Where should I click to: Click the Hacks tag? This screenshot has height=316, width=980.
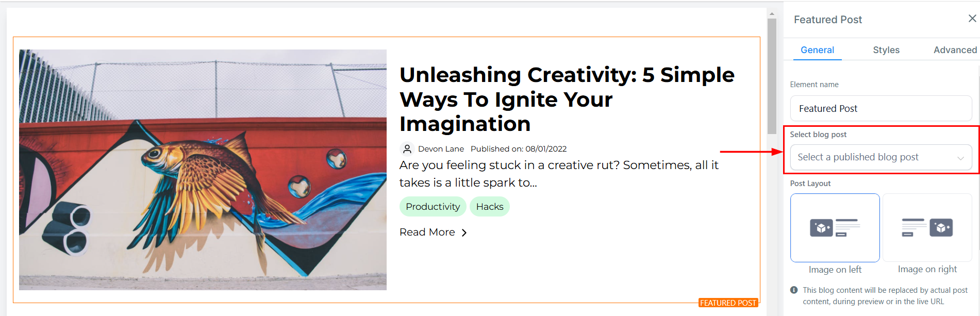[489, 207]
